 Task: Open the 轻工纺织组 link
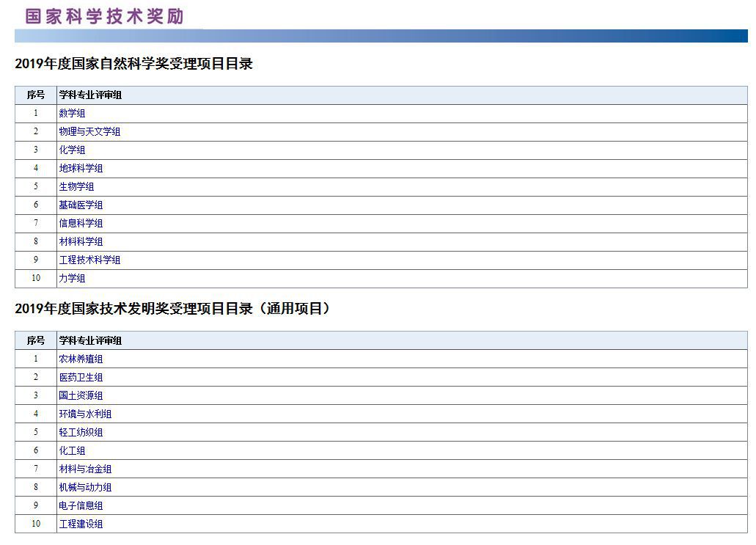(81, 433)
